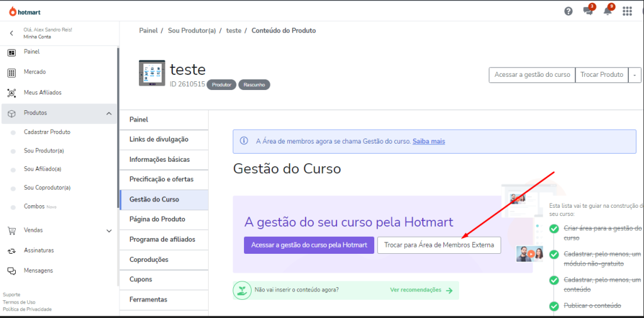This screenshot has width=644, height=318.
Task: Open the Gestão do Curso tab
Action: click(164, 200)
